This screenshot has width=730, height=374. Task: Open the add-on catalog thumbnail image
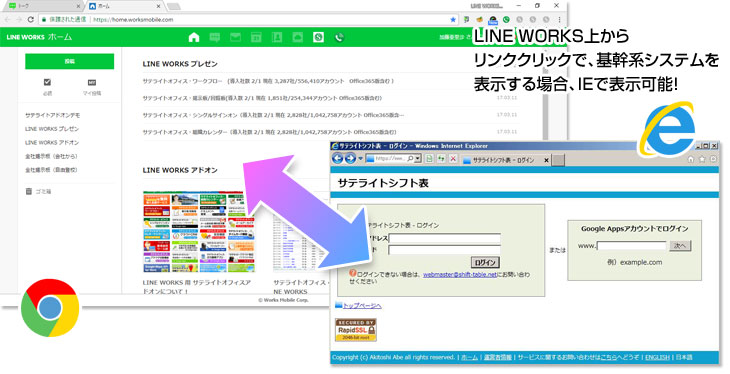pos(199,231)
